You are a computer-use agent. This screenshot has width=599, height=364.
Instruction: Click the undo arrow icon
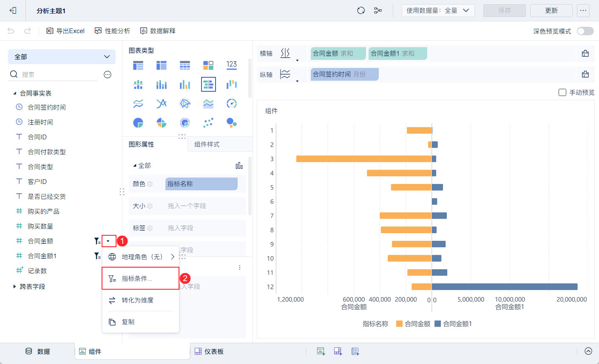point(11,31)
